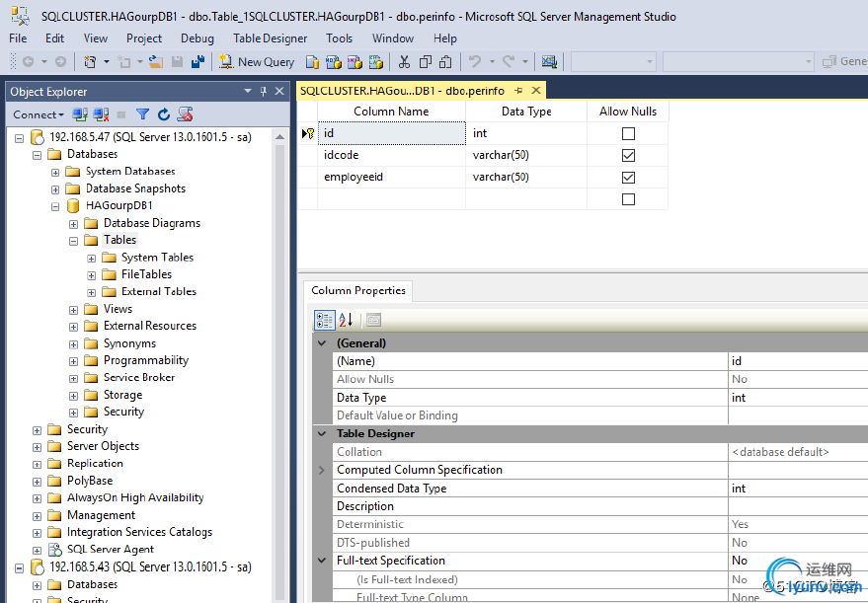Image resolution: width=868 pixels, height=603 pixels.
Task: Toggle Allow Nulls for id column
Action: [x=628, y=133]
